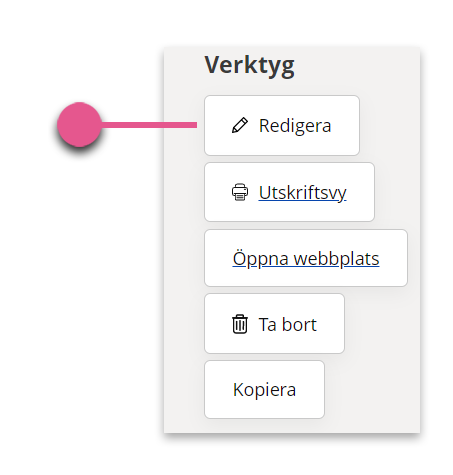
Task: Click the underlined Utskriftsvy text
Action: 303,193
